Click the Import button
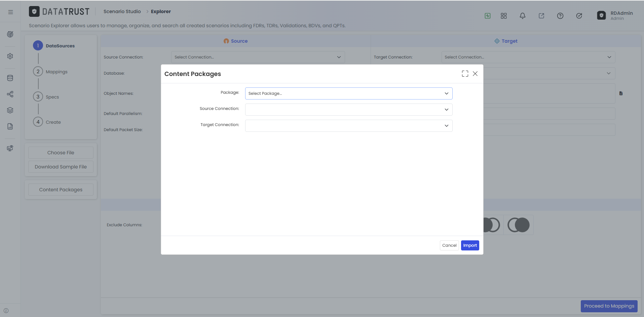Image resolution: width=644 pixels, height=317 pixels. [470, 245]
